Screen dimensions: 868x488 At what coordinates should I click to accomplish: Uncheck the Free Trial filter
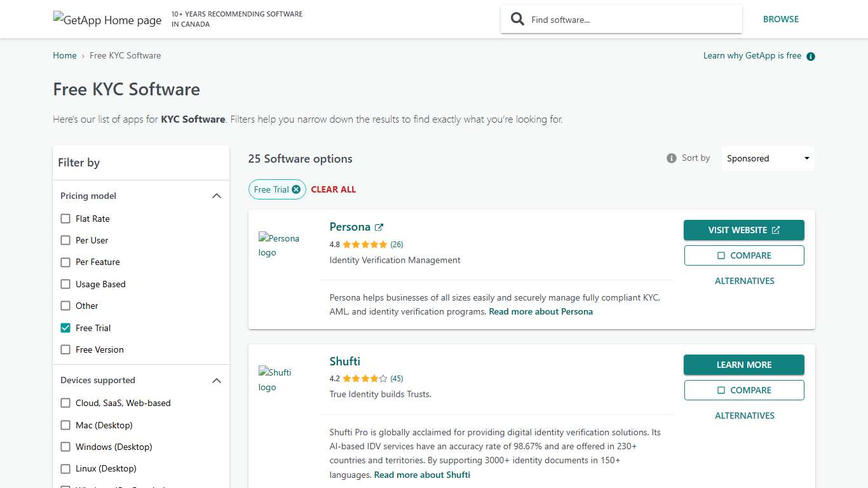(x=65, y=327)
